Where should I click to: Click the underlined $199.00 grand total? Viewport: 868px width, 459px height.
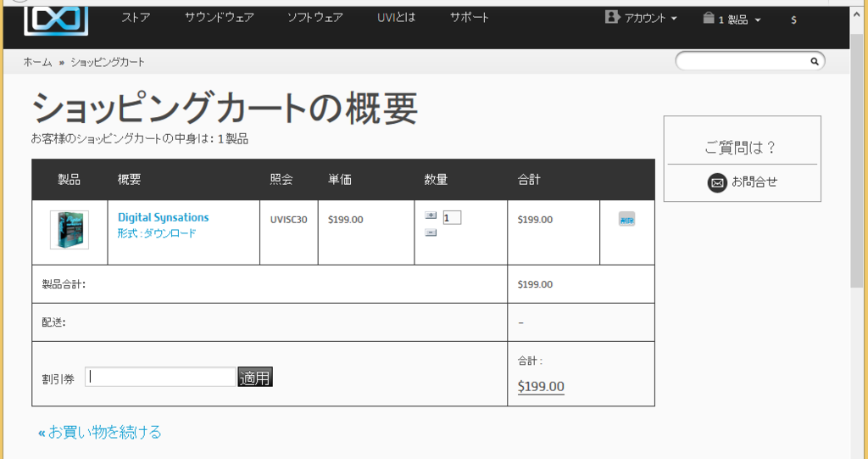pyautogui.click(x=541, y=386)
